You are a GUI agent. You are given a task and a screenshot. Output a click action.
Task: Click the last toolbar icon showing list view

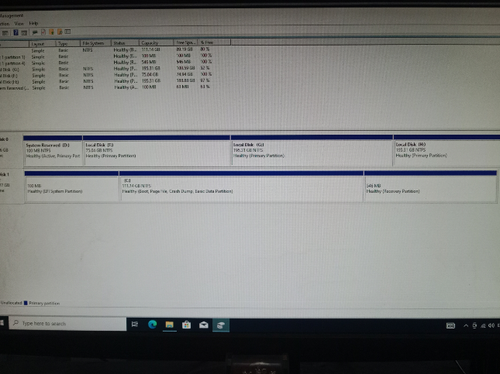click(x=68, y=32)
